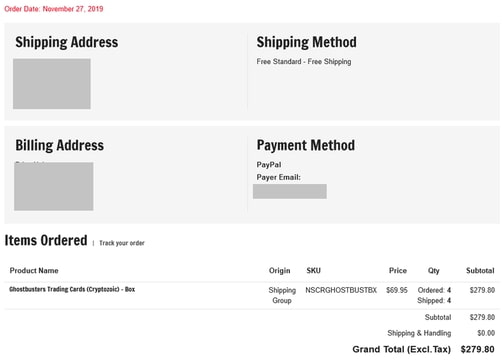502x360 pixels.
Task: Select the PayPal payment label
Action: pos(269,165)
